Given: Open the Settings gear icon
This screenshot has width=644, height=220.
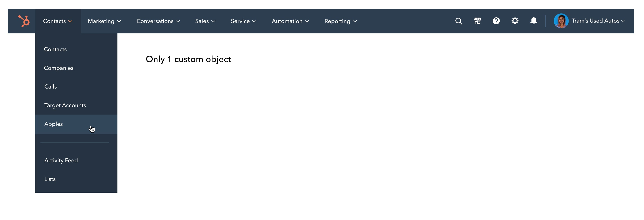Looking at the screenshot, I should click(515, 21).
